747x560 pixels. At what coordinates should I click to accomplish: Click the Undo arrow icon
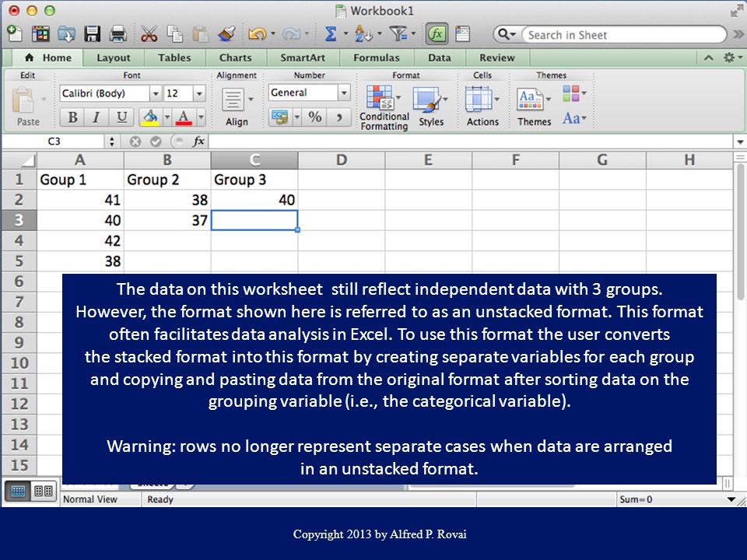coord(258,34)
